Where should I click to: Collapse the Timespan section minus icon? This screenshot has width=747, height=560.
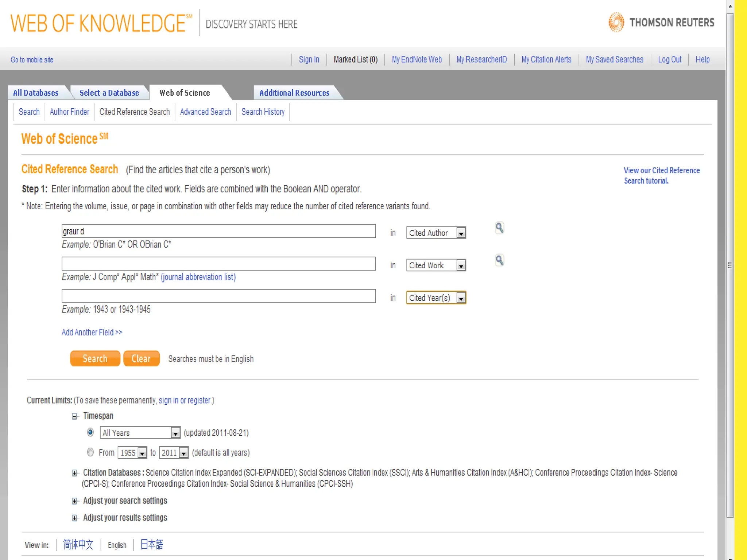tap(75, 416)
